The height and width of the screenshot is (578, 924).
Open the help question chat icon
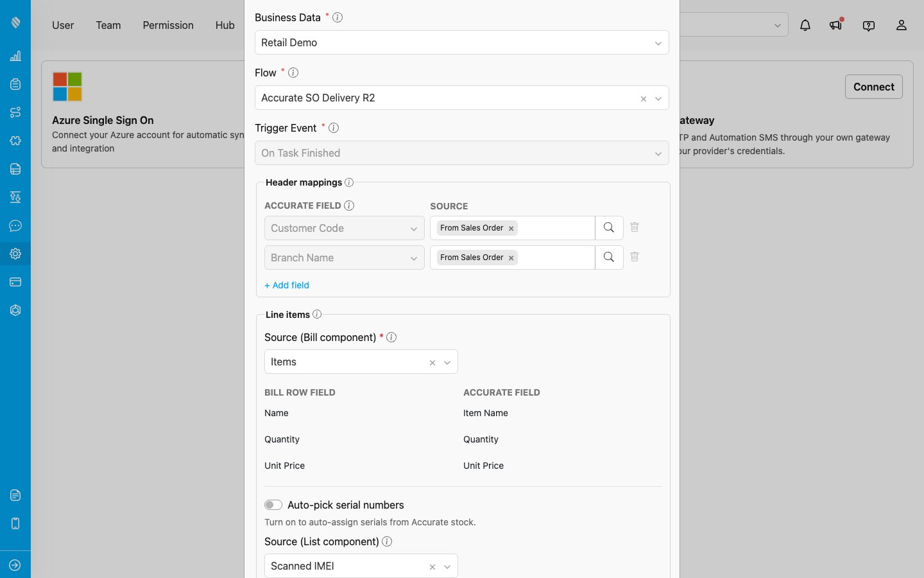(x=869, y=25)
